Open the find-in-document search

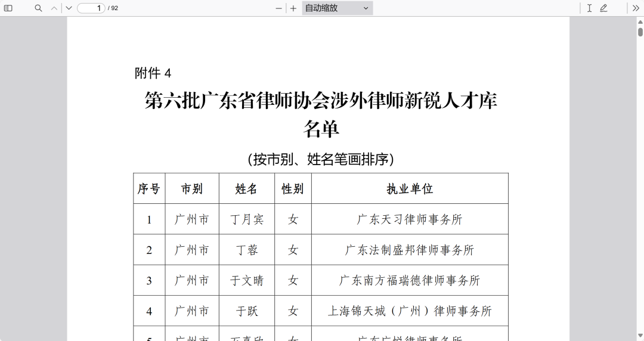38,8
